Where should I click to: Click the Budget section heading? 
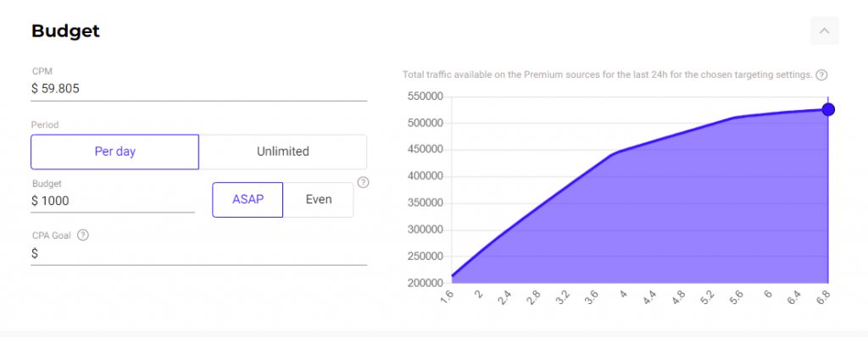65,31
